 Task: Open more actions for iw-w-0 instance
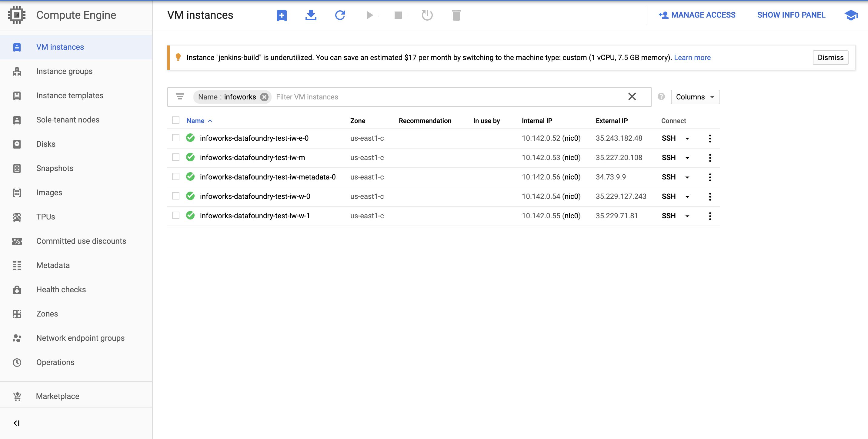pyautogui.click(x=710, y=196)
